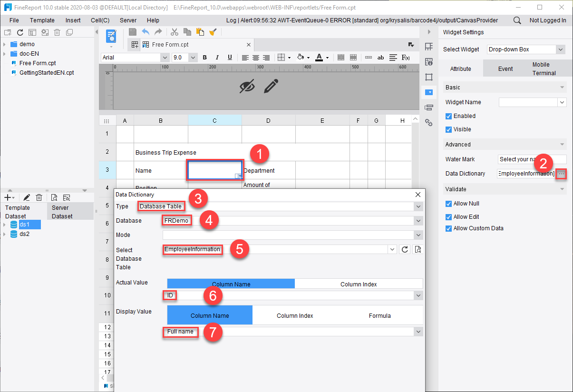Collapse the Basic section
The width and height of the screenshot is (573, 392).
563,88
